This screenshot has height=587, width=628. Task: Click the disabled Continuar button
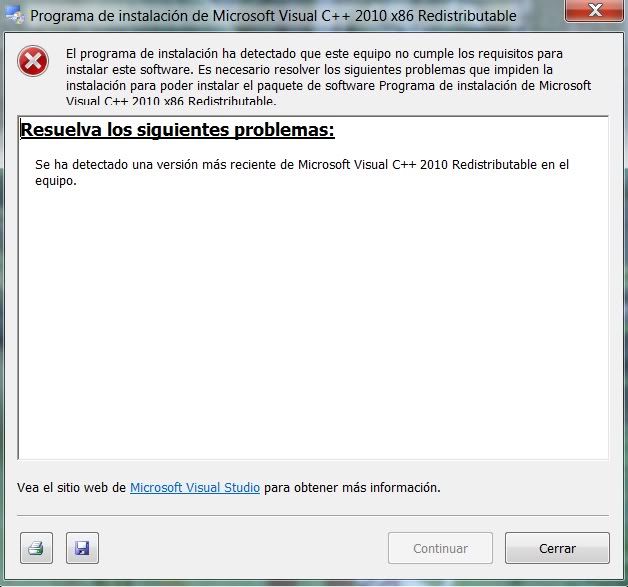point(440,548)
